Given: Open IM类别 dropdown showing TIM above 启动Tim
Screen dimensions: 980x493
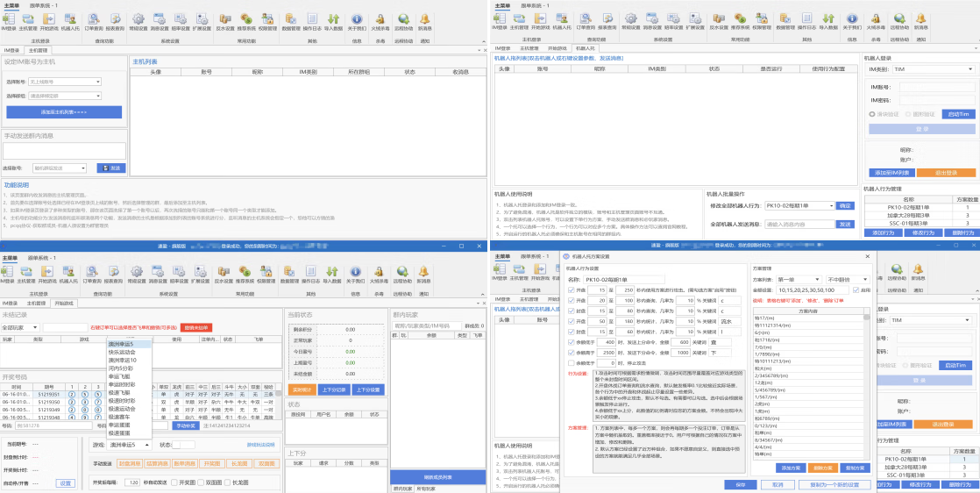Looking at the screenshot, I should pyautogui.click(x=932, y=68).
